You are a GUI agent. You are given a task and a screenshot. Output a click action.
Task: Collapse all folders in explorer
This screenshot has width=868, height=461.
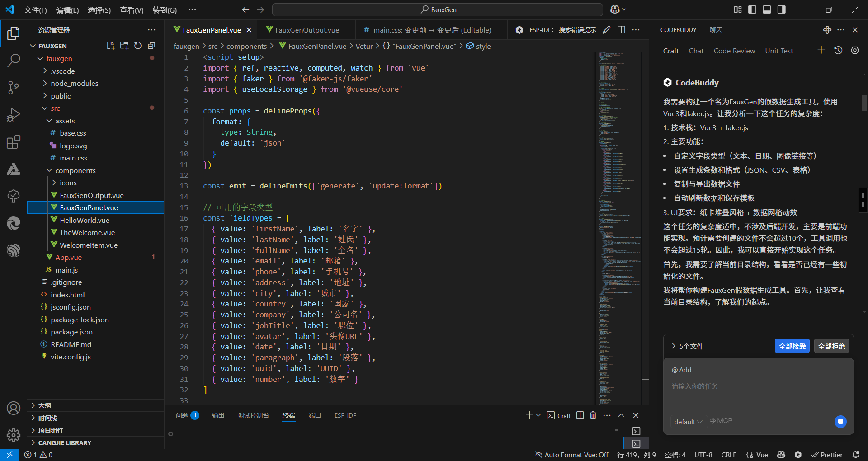pyautogui.click(x=151, y=46)
